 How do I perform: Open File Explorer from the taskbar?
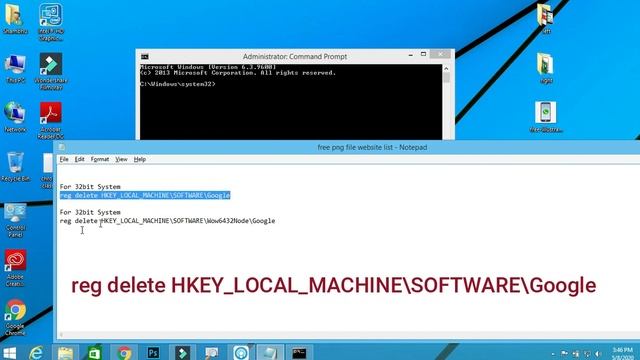[x=65, y=352]
